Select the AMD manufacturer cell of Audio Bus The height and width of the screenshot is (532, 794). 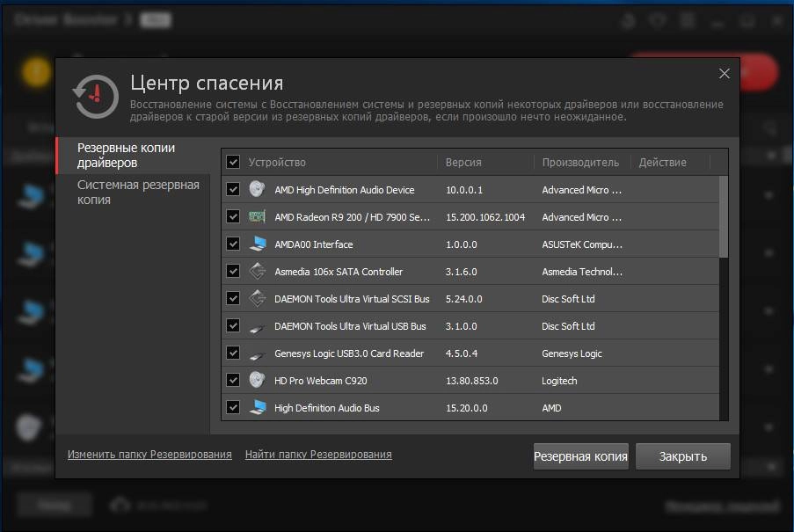pos(551,408)
